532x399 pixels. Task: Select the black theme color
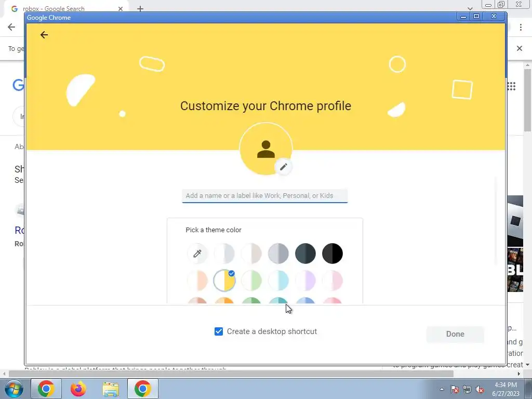click(332, 254)
